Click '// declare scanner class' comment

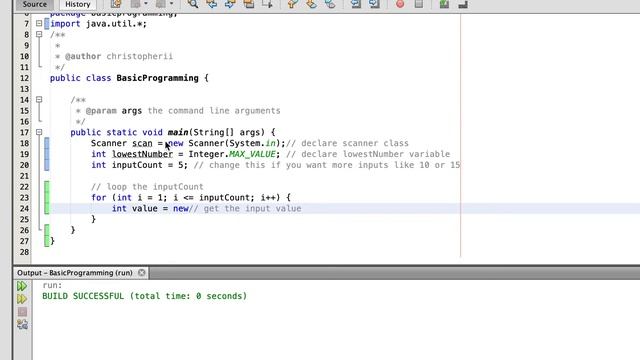[347, 143]
